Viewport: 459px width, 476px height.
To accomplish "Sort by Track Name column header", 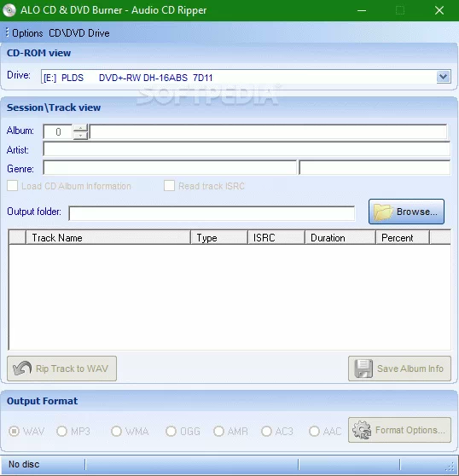I will point(108,237).
